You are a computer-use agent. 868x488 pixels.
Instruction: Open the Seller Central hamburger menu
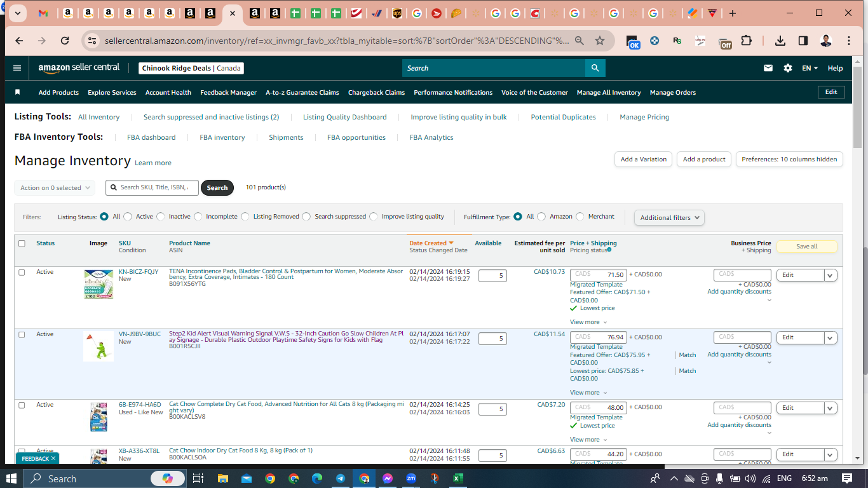click(x=17, y=68)
